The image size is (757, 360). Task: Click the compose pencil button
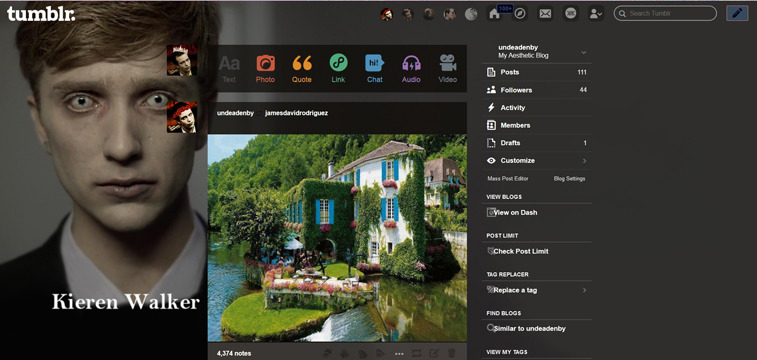click(737, 14)
